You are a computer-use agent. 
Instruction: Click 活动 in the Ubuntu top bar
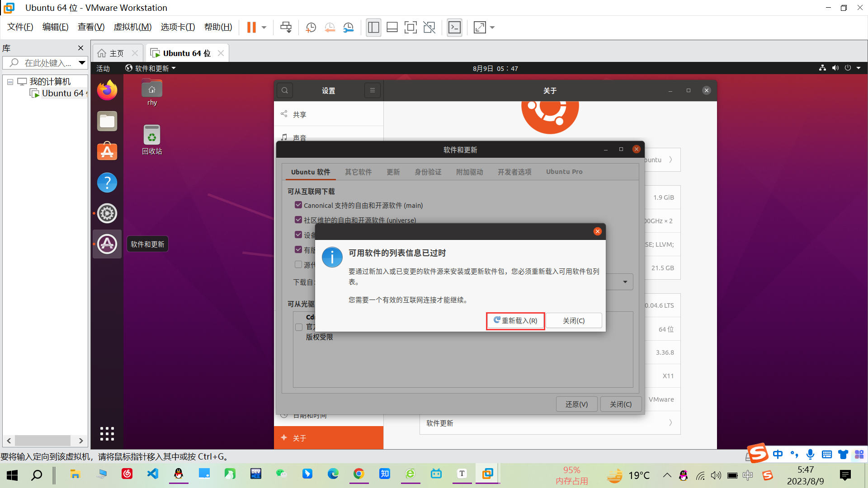[103, 68]
